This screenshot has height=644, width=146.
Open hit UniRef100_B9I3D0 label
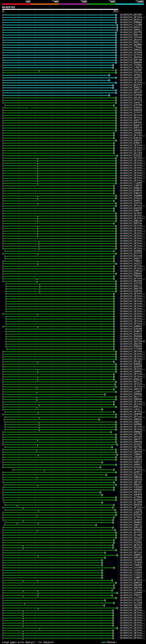click(131, 15)
